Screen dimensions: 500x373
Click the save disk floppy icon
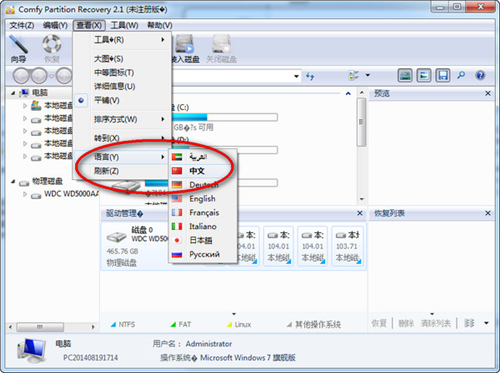pos(443,76)
